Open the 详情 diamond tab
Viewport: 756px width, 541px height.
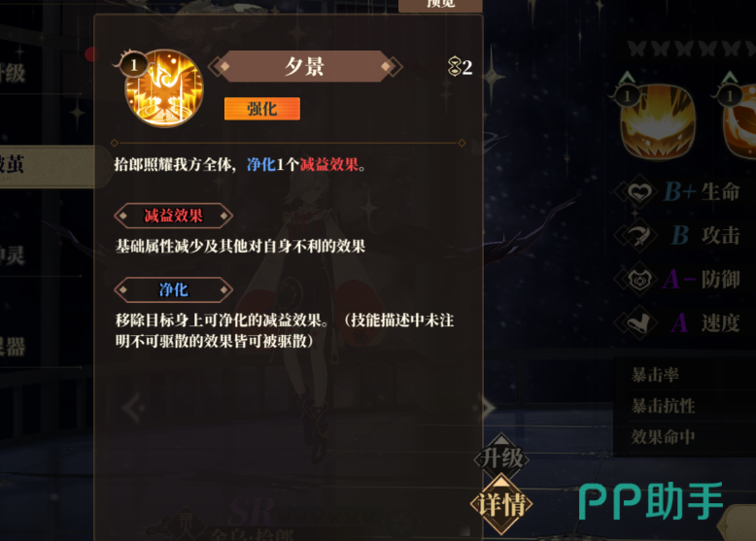point(501,504)
